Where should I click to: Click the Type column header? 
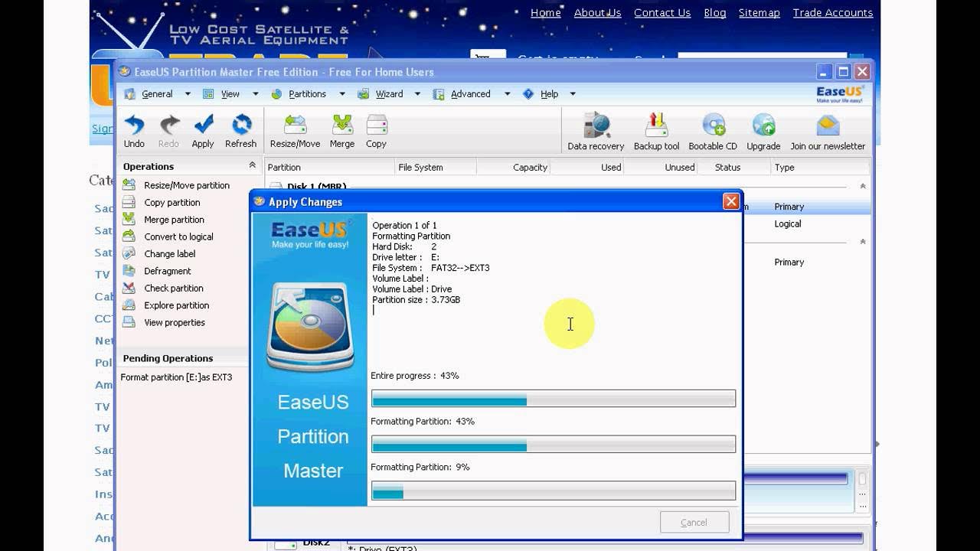coord(820,167)
